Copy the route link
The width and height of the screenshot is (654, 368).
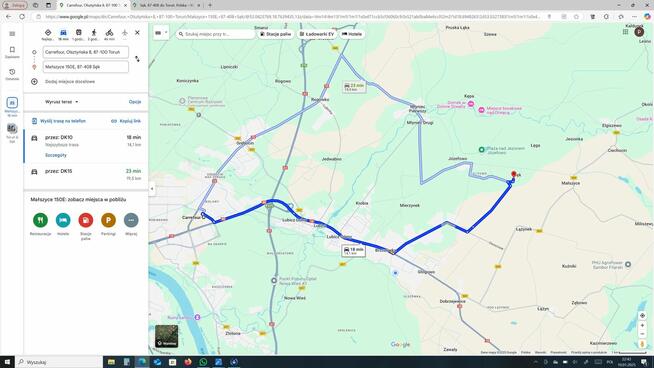pyautogui.click(x=126, y=121)
